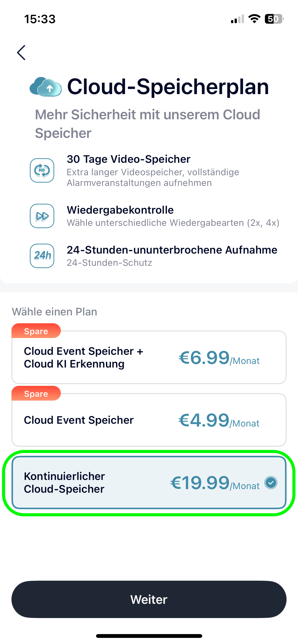The image size is (298, 644).
Task: Tap the HD 30-day video storage icon
Action: (42, 170)
